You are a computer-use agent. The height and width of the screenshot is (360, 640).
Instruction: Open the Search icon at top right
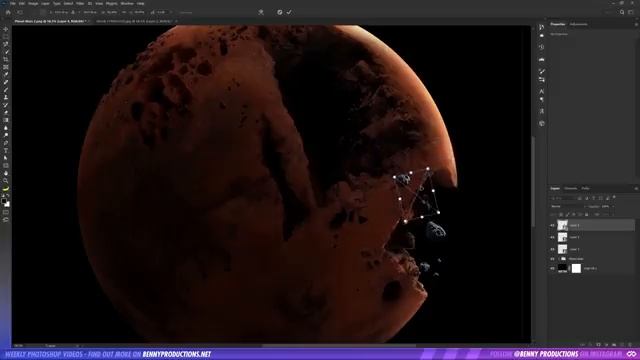coord(622,12)
